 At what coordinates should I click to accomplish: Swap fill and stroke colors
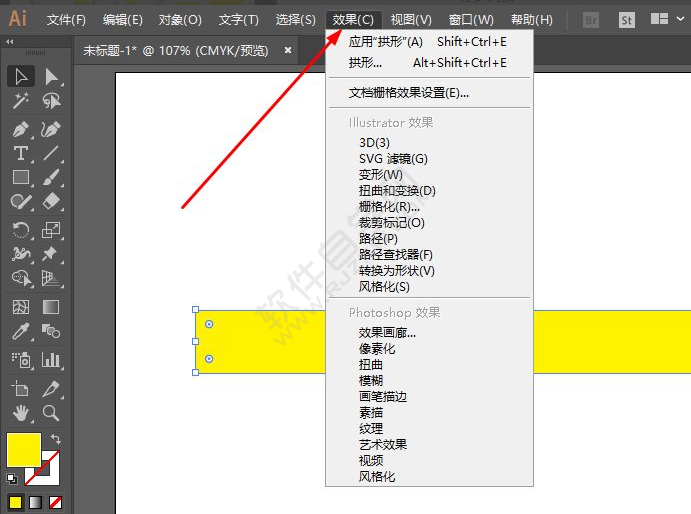56,439
